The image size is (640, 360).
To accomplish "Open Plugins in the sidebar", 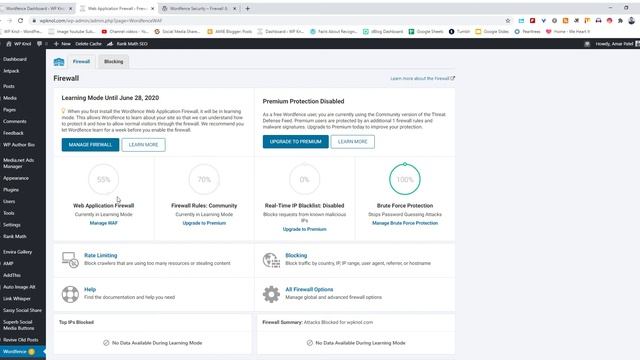I will tap(11, 190).
